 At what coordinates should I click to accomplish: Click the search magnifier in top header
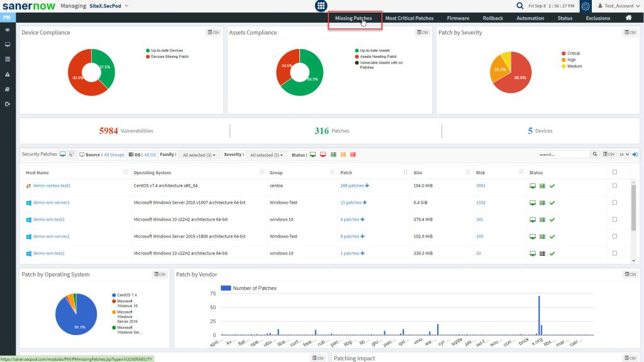[519, 6]
